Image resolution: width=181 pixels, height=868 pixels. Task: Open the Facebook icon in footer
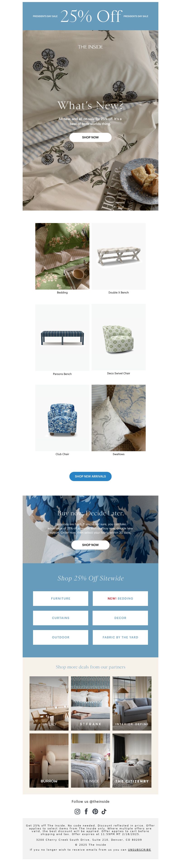86,811
